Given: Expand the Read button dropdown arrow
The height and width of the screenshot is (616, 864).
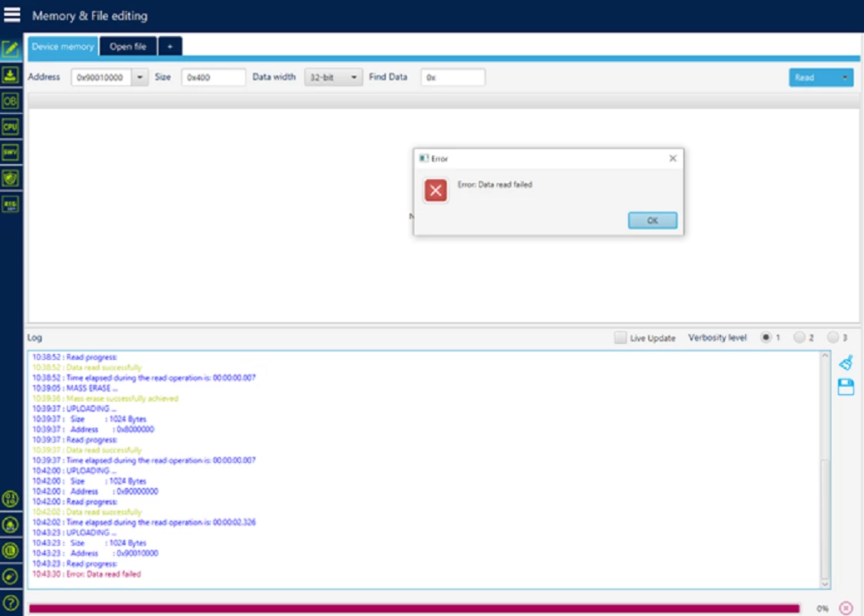Looking at the screenshot, I should point(845,78).
